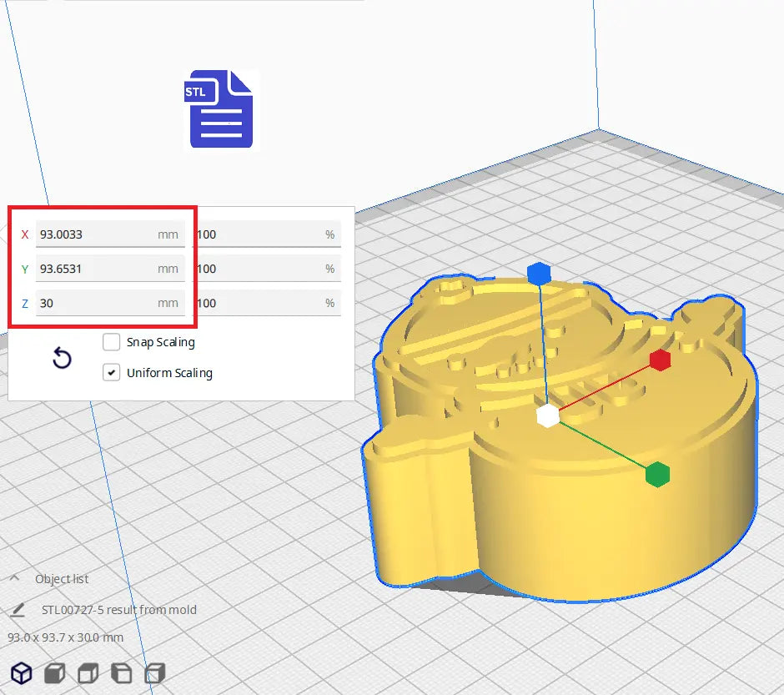Click the green Y-axis scale handle
The image size is (784, 695).
(657, 474)
